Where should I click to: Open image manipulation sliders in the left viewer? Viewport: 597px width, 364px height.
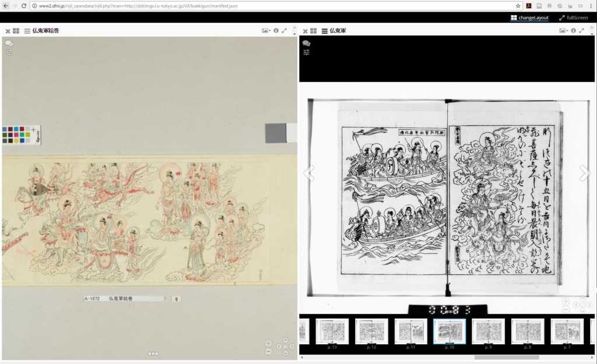point(9,52)
